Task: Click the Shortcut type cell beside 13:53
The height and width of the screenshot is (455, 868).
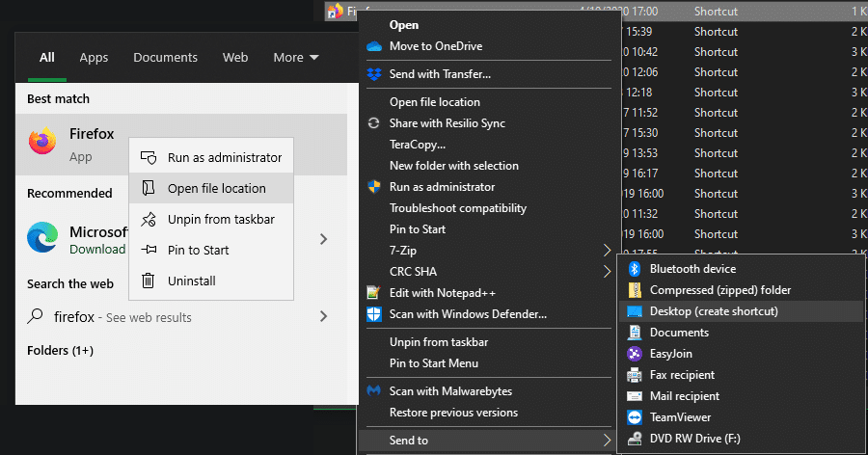Action: point(716,153)
